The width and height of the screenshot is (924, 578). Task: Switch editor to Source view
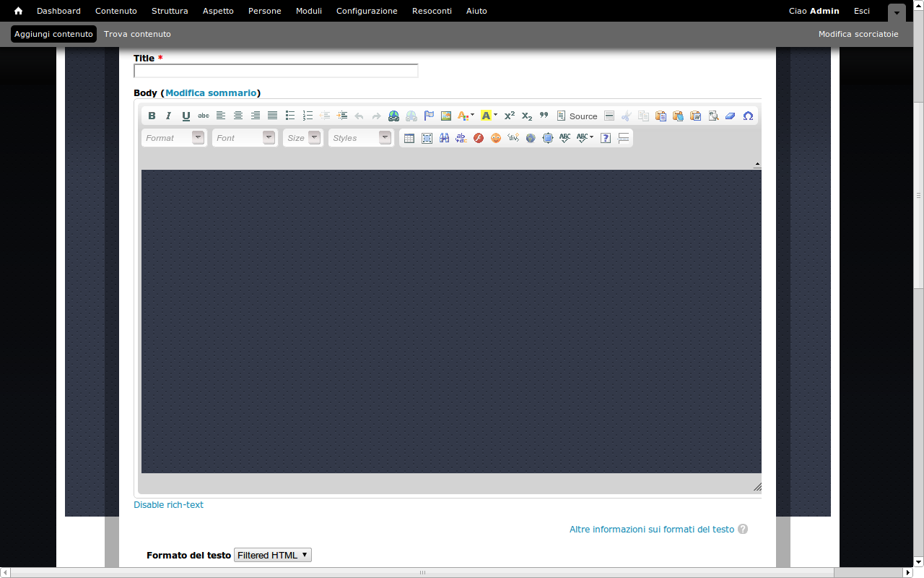click(577, 116)
